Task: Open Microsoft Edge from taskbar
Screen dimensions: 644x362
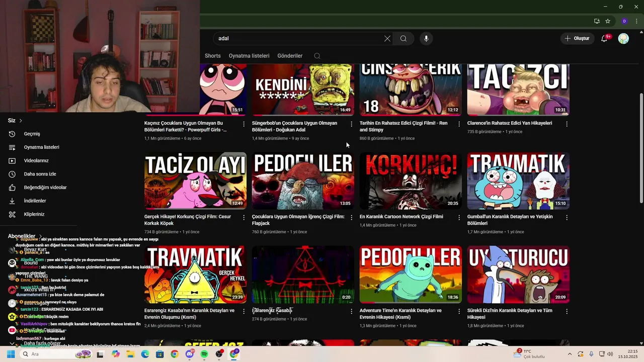Action: (145, 354)
